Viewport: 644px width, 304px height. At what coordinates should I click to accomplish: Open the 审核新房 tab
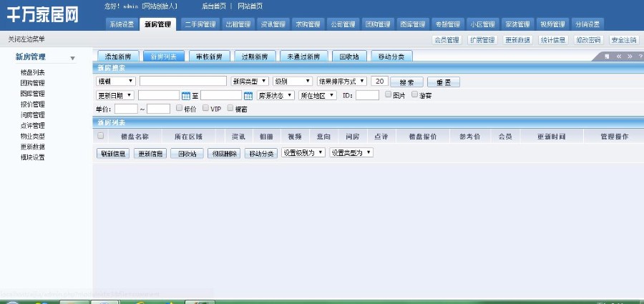(x=209, y=57)
